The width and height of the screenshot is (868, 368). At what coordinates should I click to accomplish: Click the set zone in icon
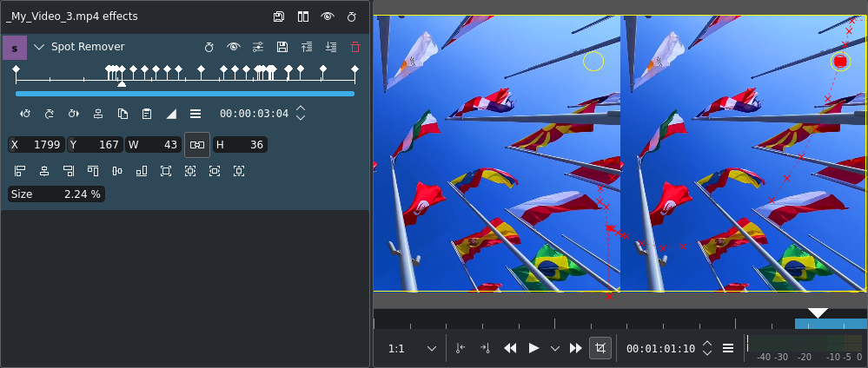[x=461, y=348]
